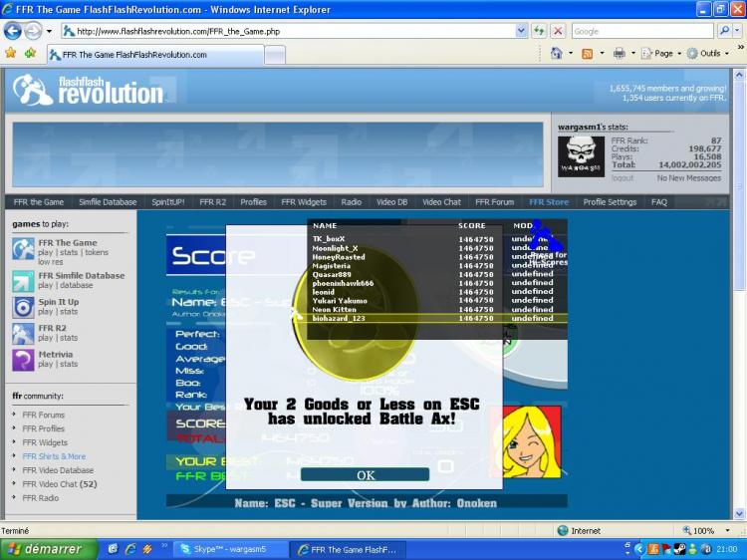Click the refresh page icon
Screen dimensions: 747x560
pos(540,31)
